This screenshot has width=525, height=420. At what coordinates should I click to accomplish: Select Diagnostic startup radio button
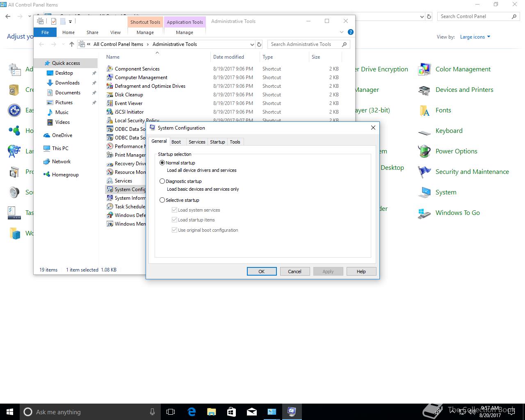coord(162,181)
